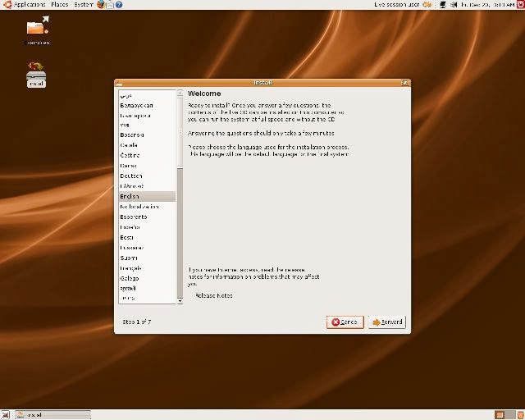The image size is (525, 420).
Task: Open the volume speaker tray icon
Action: coord(454,4)
